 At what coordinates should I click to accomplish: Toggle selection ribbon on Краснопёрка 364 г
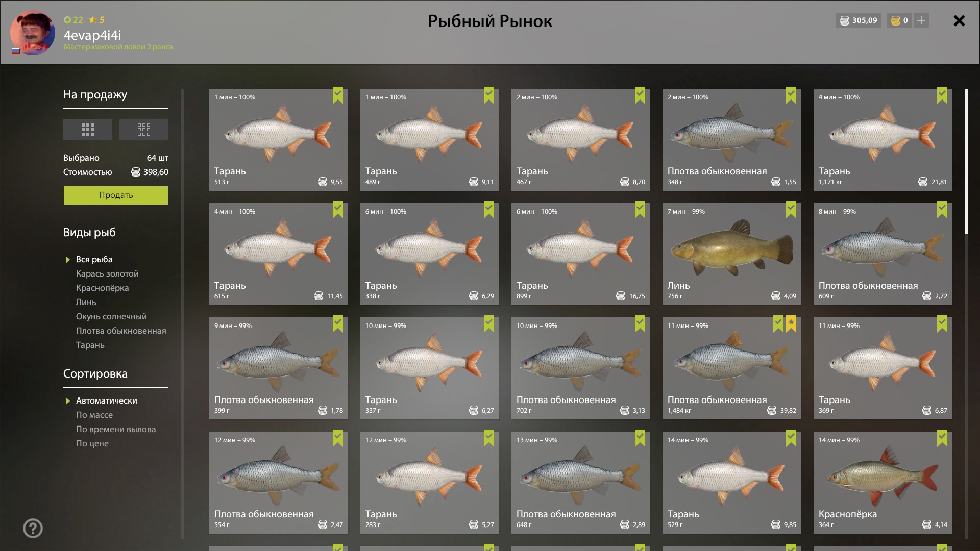coord(942,438)
